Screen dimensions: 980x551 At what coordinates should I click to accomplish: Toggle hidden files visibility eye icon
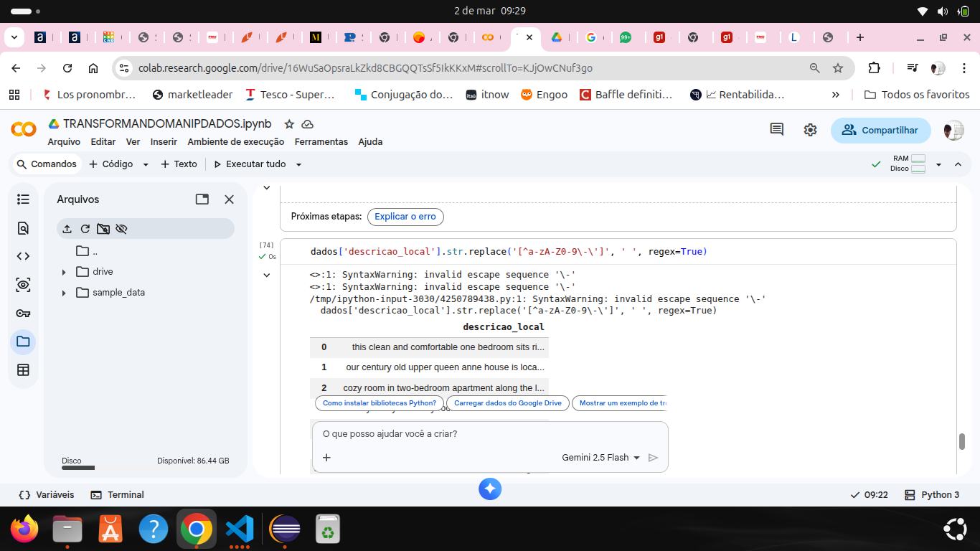click(x=121, y=229)
